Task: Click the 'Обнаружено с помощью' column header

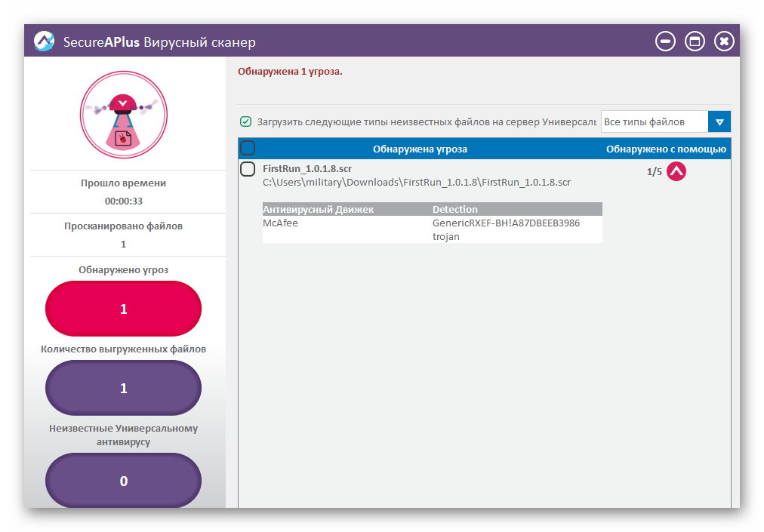Action: [x=666, y=149]
